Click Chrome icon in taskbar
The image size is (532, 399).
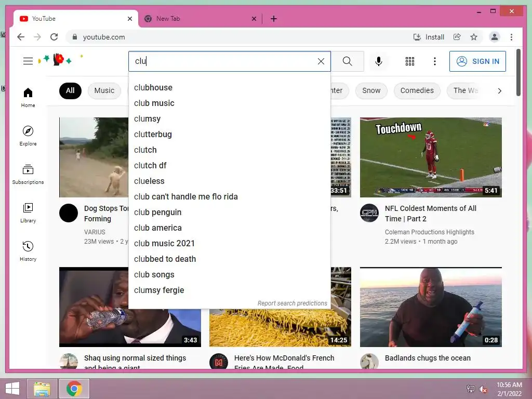point(74,389)
